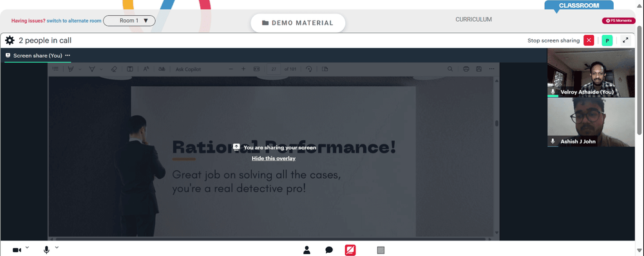Screen dimensions: 644x256
Task: Click mic icon next to Velroy Athaide
Action: coord(553,92)
